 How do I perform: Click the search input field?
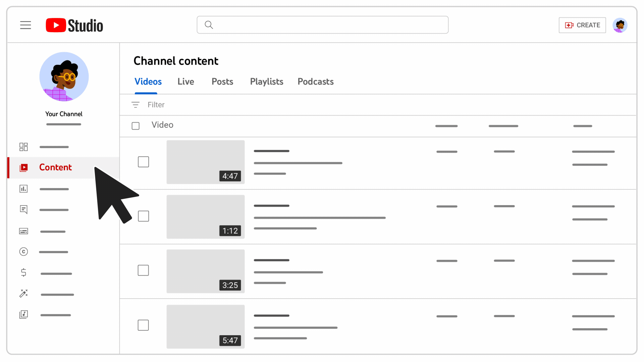[322, 25]
